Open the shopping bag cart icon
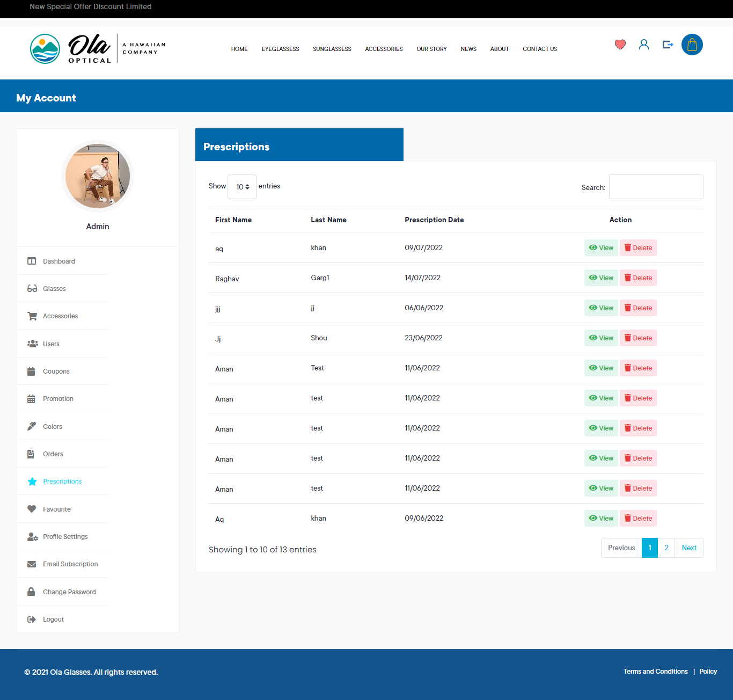733x700 pixels. [692, 45]
